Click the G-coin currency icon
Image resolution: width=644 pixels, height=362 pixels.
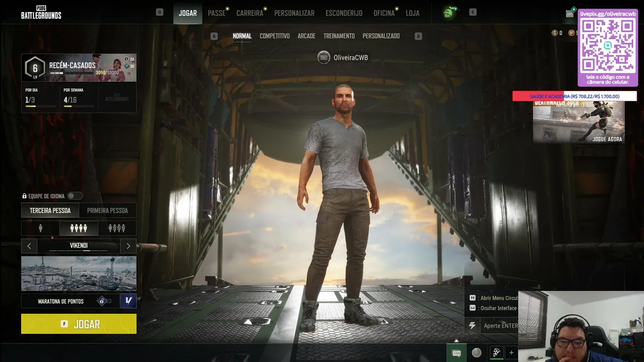554,33
